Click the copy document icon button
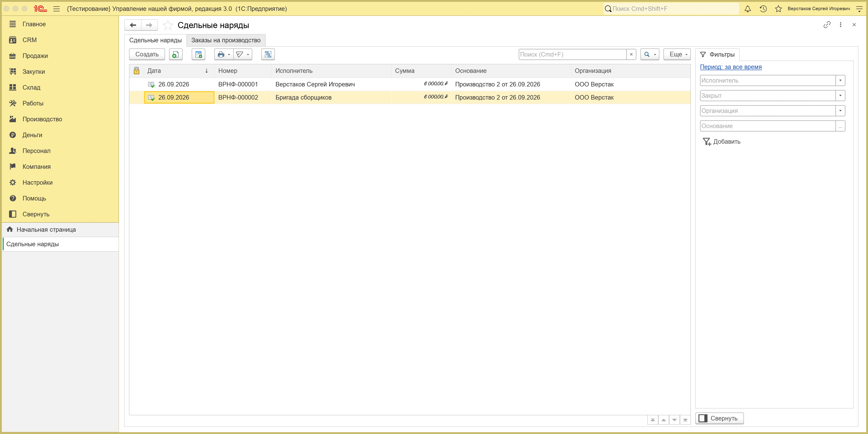This screenshot has height=434, width=868. point(176,54)
